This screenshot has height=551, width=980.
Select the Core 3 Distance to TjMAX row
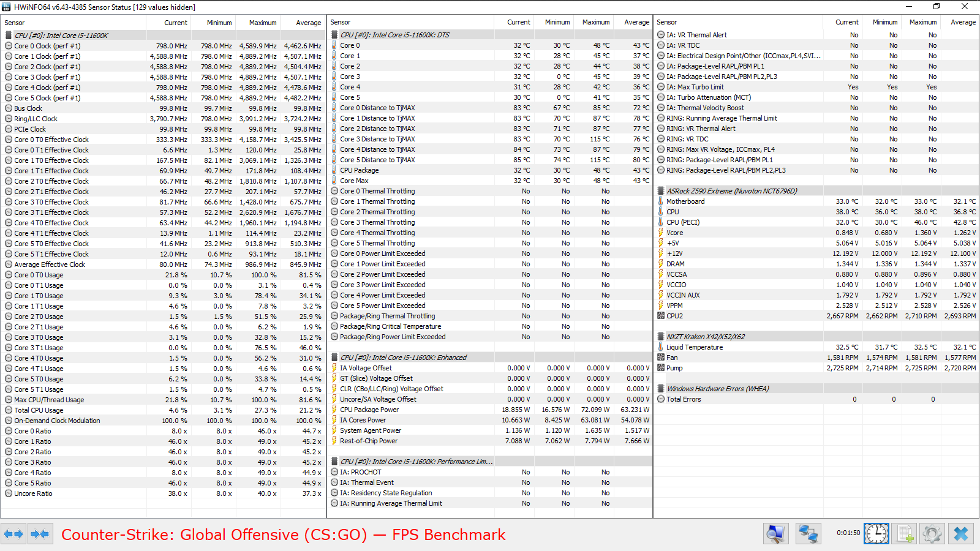pos(489,139)
